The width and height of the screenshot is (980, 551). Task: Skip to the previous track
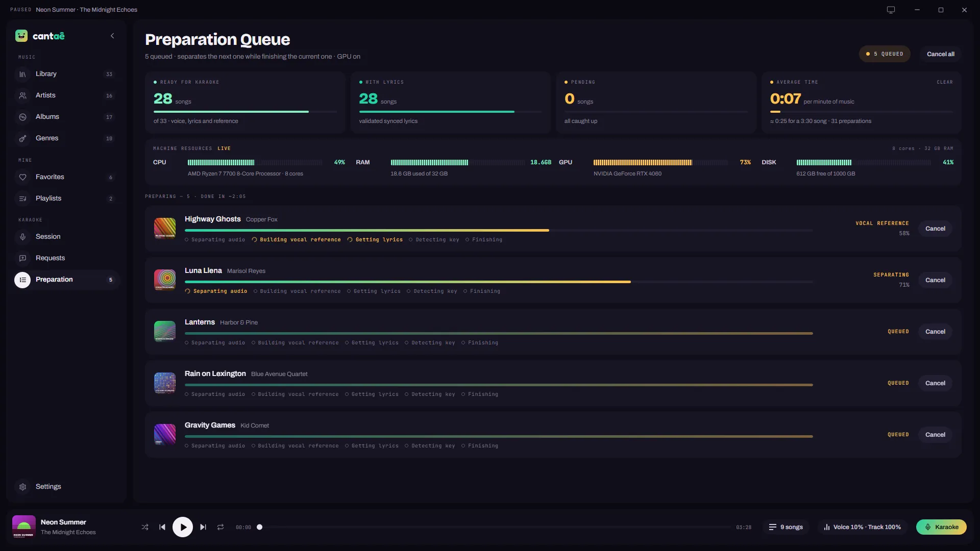coord(162,527)
